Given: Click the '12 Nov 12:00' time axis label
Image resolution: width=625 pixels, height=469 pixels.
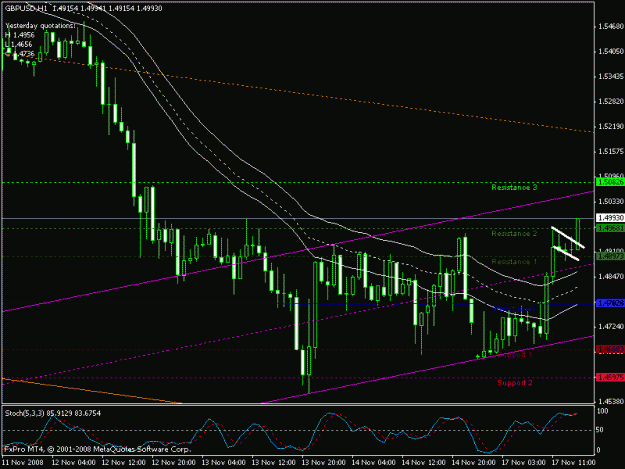Looking at the screenshot, I should click(x=123, y=463).
